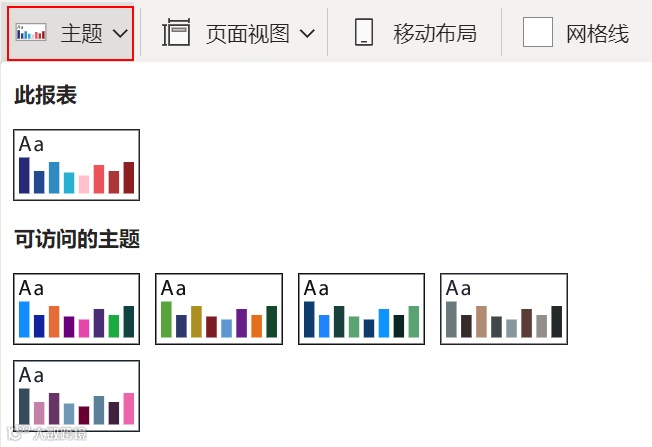
Task: Click the 移动布局 phone icon
Action: click(x=364, y=32)
